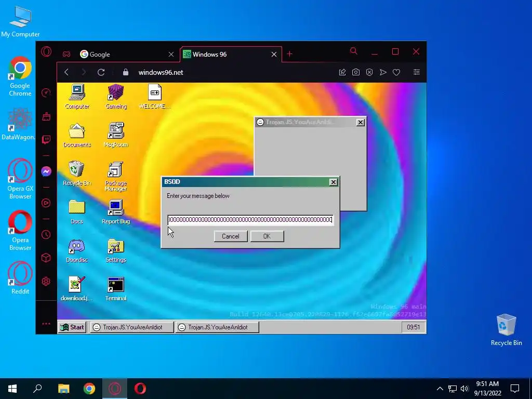The image size is (532, 399).
Task: Select second Trojan.JS.YouAreAnIdiot taskbar item
Action: pyautogui.click(x=217, y=327)
